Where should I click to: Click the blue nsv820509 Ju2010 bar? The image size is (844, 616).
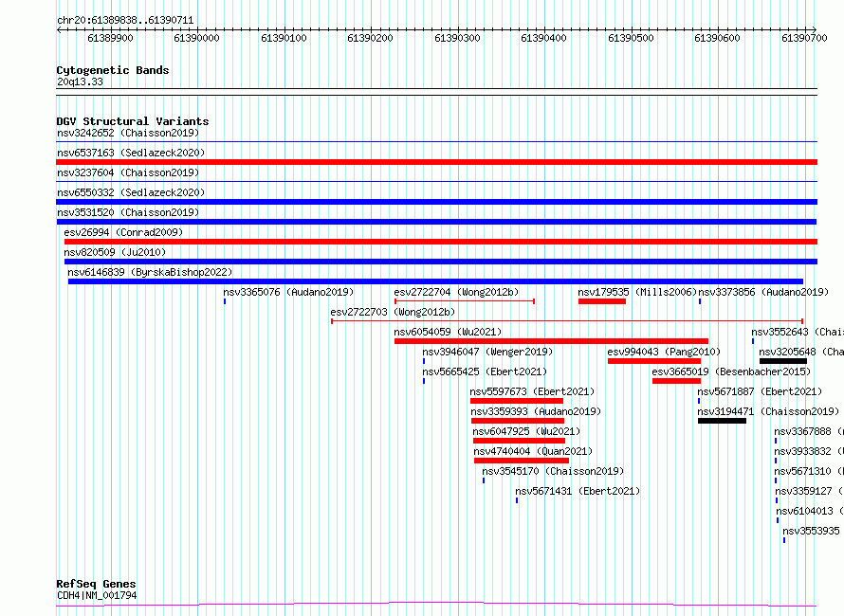tap(441, 262)
